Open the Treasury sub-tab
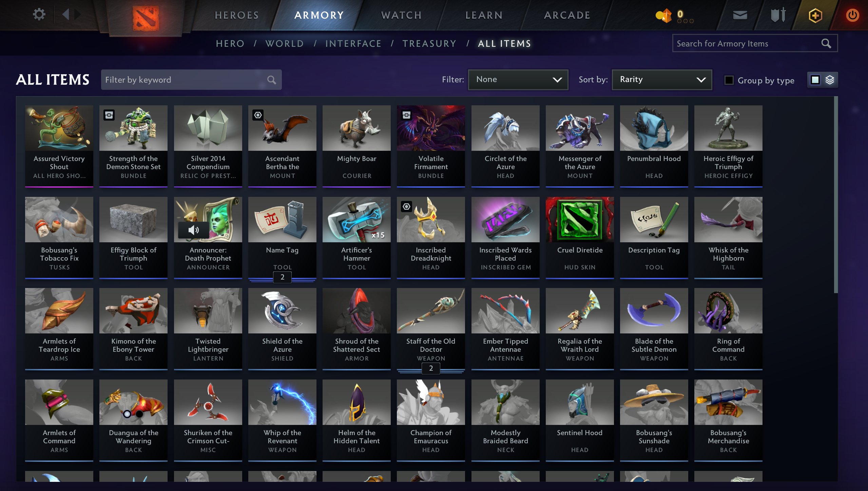The width and height of the screenshot is (868, 491). (429, 43)
